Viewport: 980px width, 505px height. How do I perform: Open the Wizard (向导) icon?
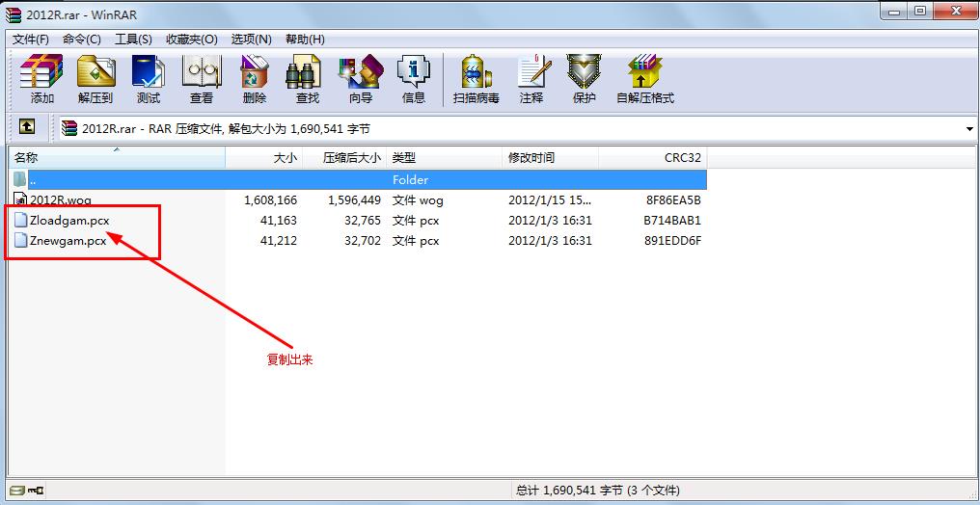(361, 71)
